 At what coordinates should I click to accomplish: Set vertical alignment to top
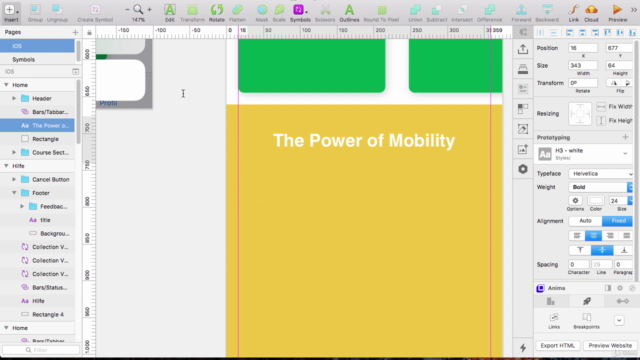point(580,250)
